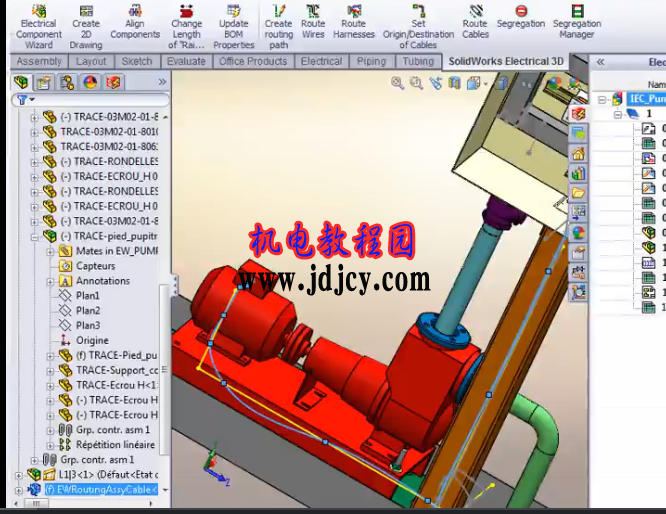The height and width of the screenshot is (514, 666).
Task: Open the Electrical Component Wizard
Action: pos(39,26)
